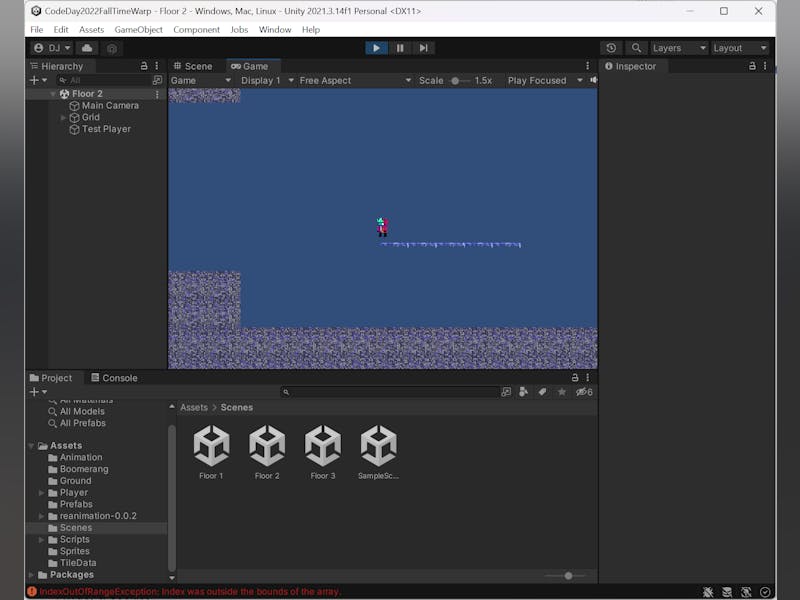The image size is (800, 600).
Task: Open the Hierarchy plus create dropdown
Action: click(38, 80)
